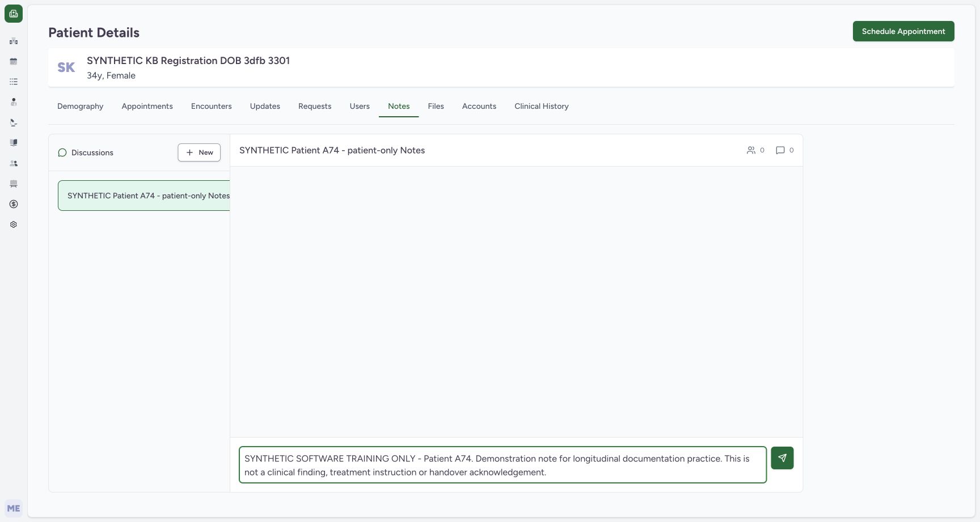Image resolution: width=980 pixels, height=522 pixels.
Task: Click the Patient Details heading
Action: pyautogui.click(x=94, y=33)
